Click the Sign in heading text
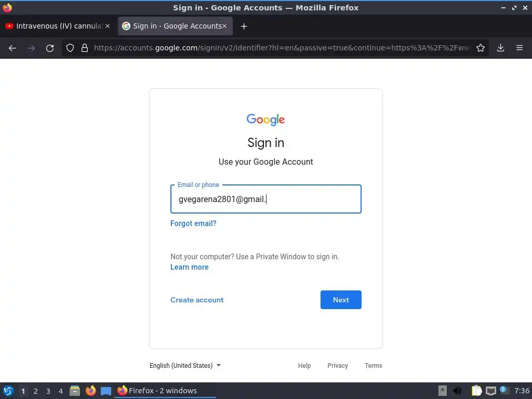The image size is (532, 399). point(265,143)
